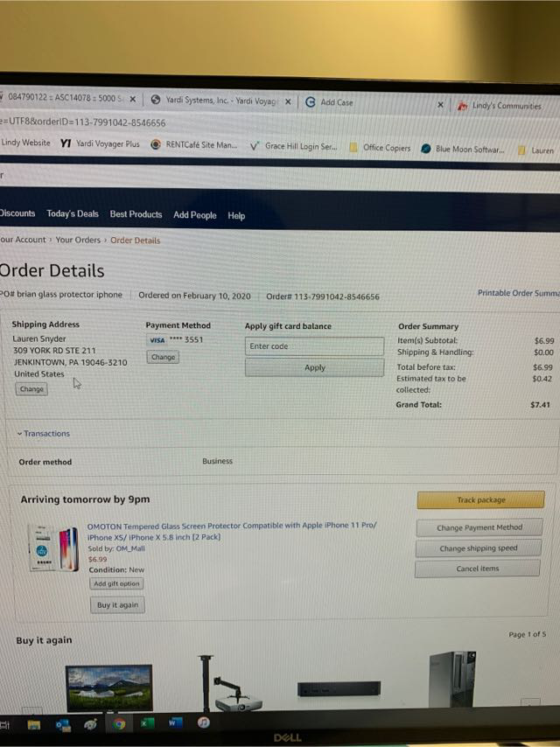
Task: Open Word from the taskbar
Action: point(173,723)
